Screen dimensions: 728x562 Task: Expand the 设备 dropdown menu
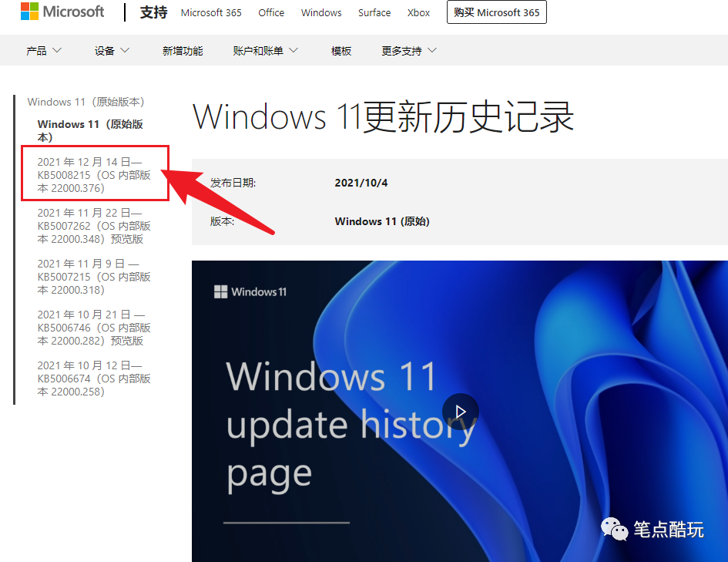pos(112,51)
